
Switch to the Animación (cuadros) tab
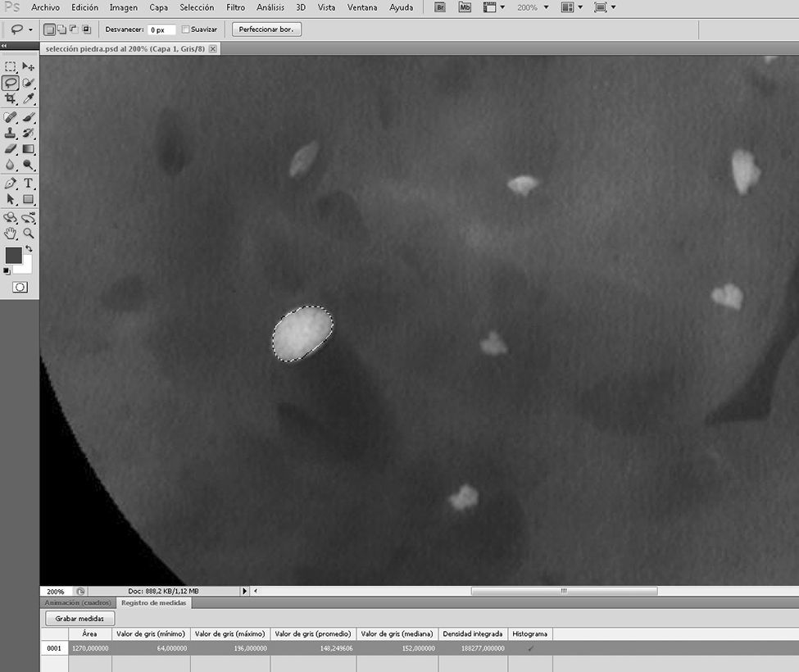click(x=78, y=602)
